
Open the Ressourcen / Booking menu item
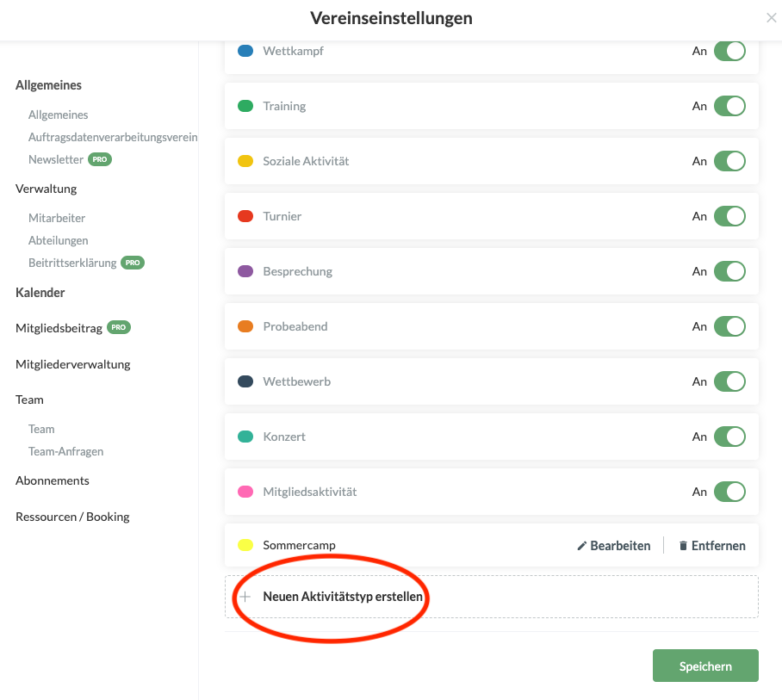click(72, 517)
